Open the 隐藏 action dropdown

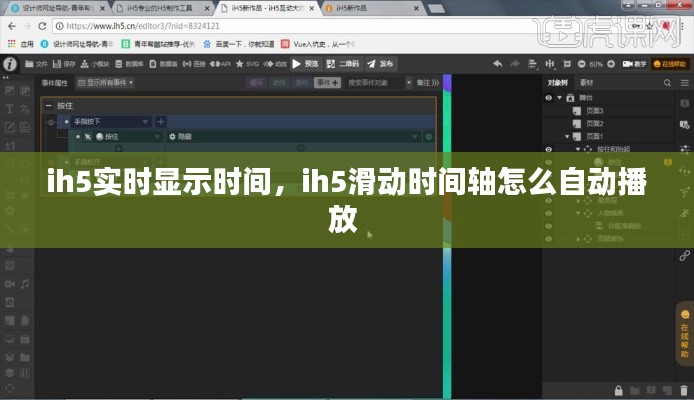tap(415, 137)
